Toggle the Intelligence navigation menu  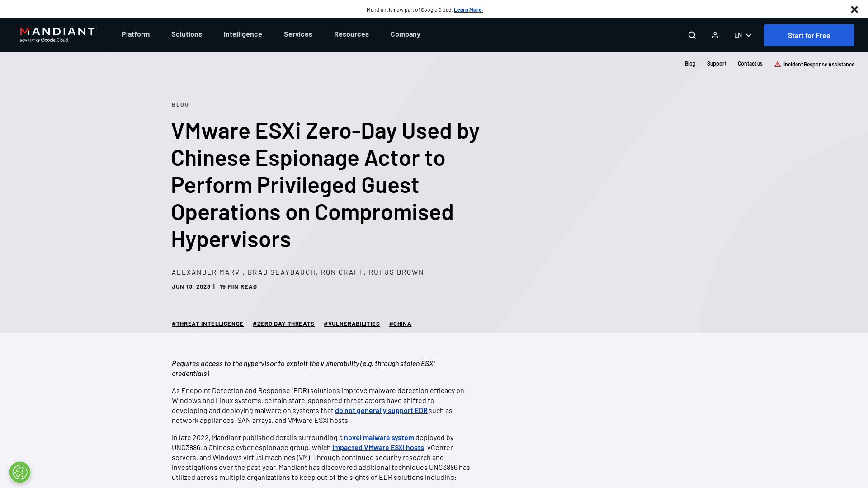click(243, 34)
